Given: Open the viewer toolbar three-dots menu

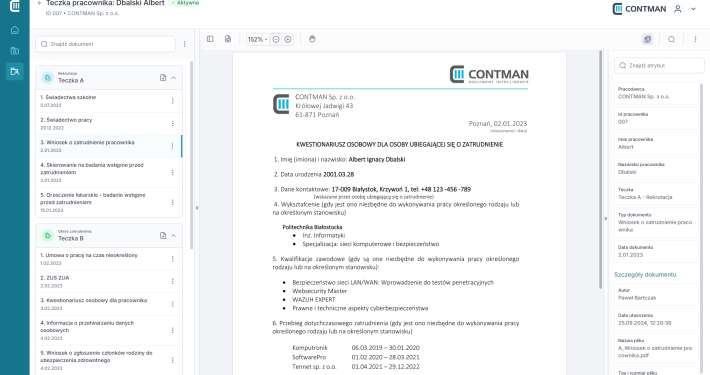Looking at the screenshot, I should point(696,39).
